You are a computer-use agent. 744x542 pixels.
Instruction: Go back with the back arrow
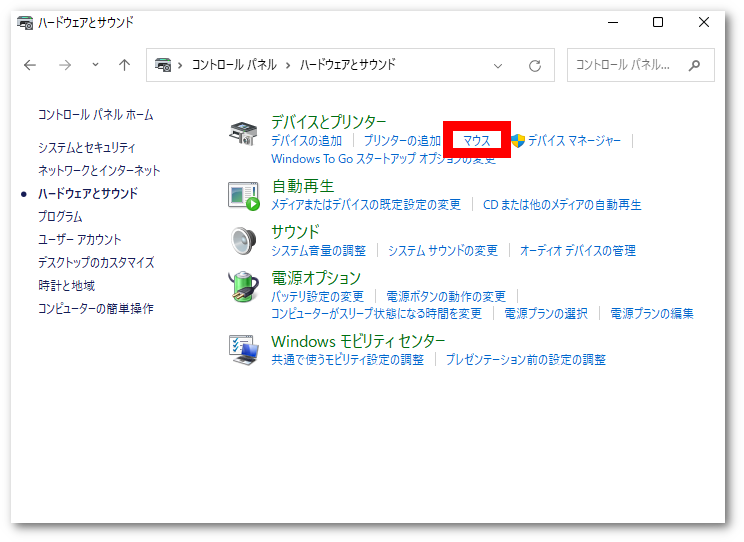tap(30, 65)
